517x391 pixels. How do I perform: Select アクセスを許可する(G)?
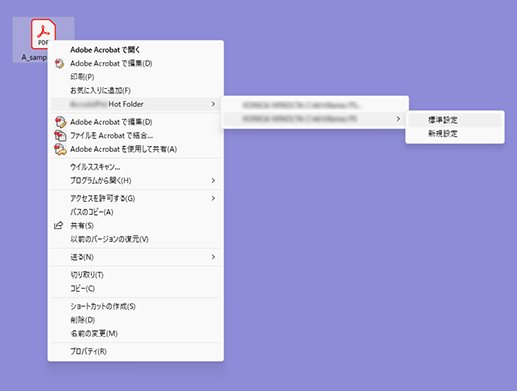[137, 199]
